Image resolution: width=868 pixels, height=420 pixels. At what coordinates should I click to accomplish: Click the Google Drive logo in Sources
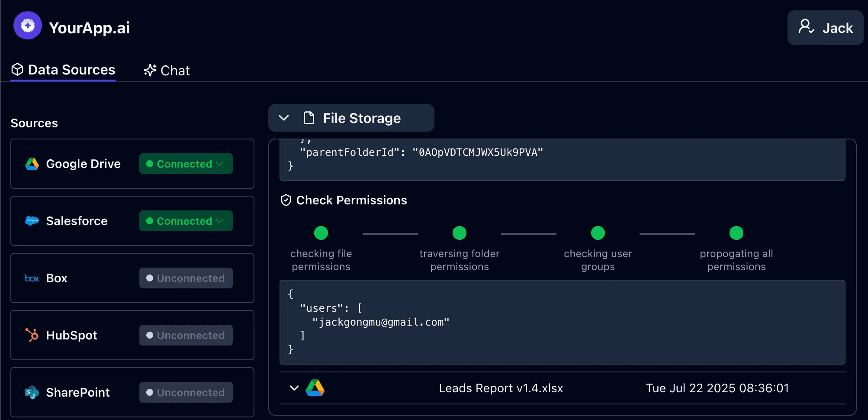32,164
